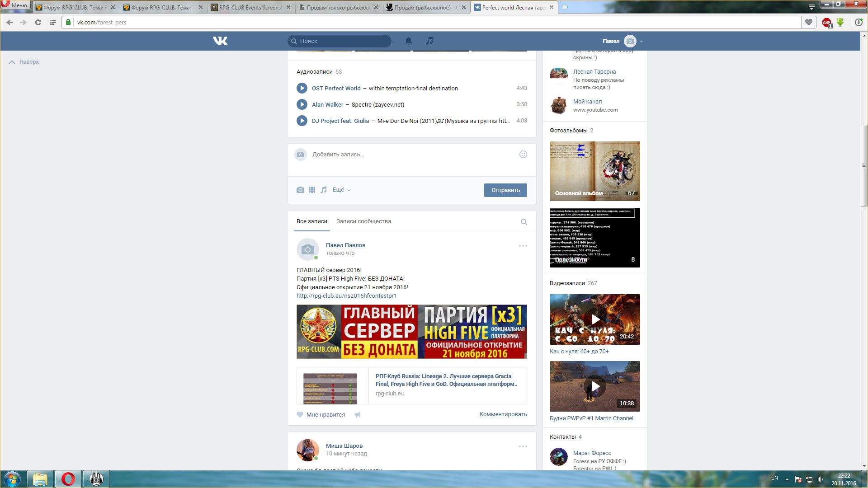The image size is (868, 488).
Task: Play DJ Project feat. Giulia track
Action: tap(302, 121)
